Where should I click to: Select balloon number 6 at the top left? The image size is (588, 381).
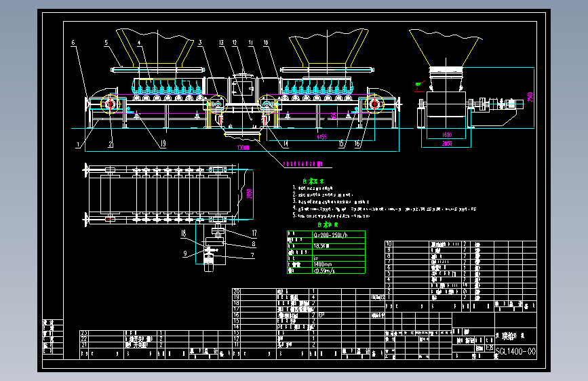click(x=73, y=43)
